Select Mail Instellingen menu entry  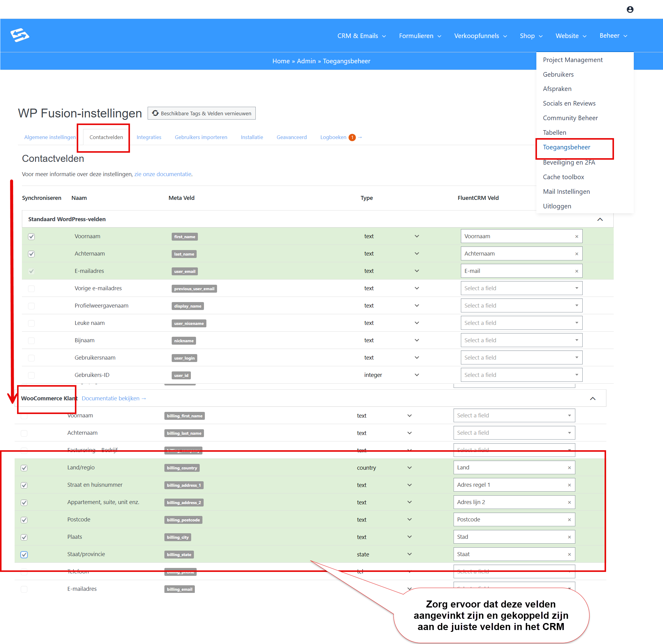coord(566,191)
